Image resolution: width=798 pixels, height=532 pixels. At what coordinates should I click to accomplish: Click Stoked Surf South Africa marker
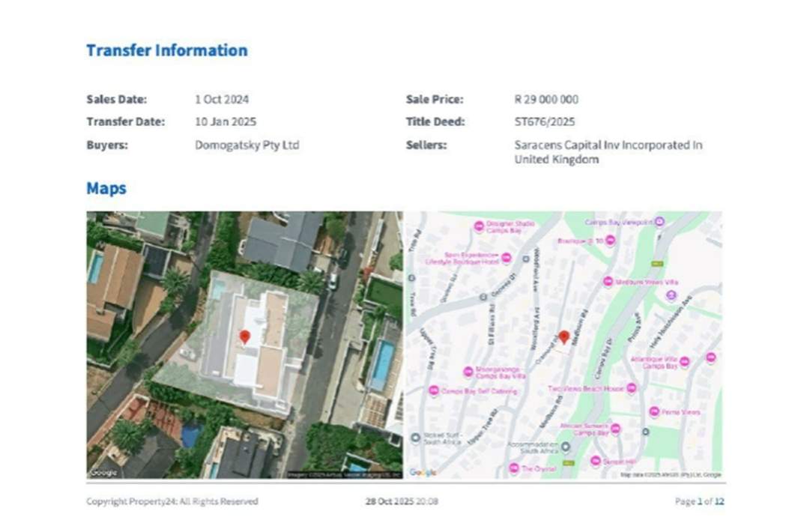click(x=415, y=438)
